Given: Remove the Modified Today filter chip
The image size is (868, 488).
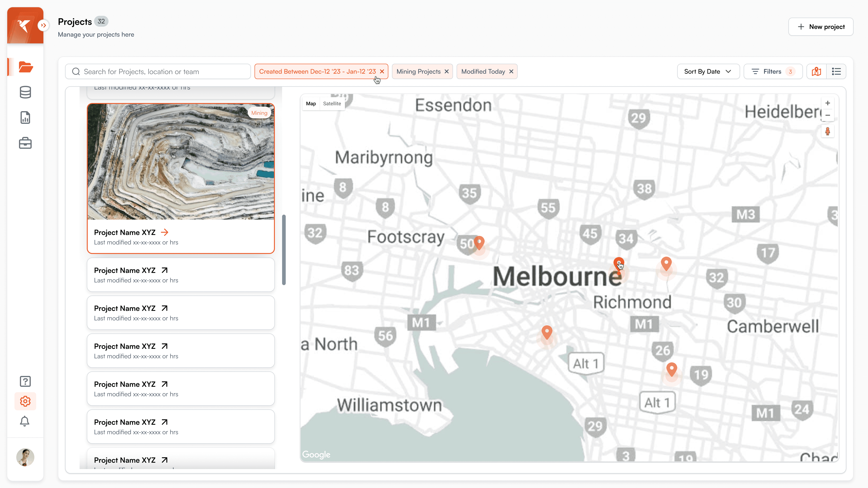Looking at the screenshot, I should 511,71.
